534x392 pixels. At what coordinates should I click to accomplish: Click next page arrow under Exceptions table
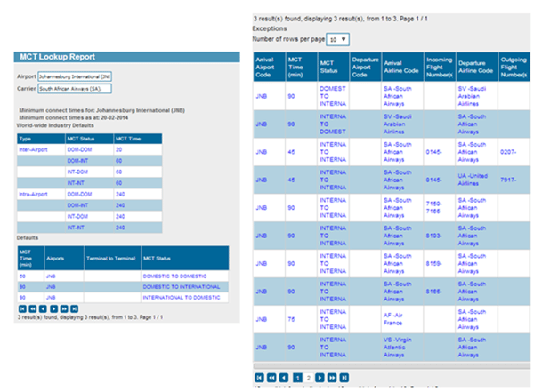click(x=320, y=378)
